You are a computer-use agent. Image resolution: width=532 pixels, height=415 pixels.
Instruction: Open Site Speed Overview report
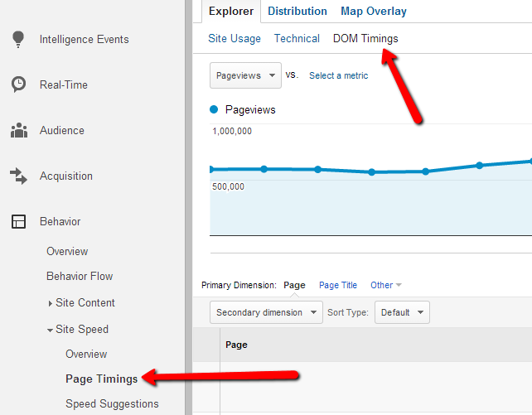(x=86, y=354)
